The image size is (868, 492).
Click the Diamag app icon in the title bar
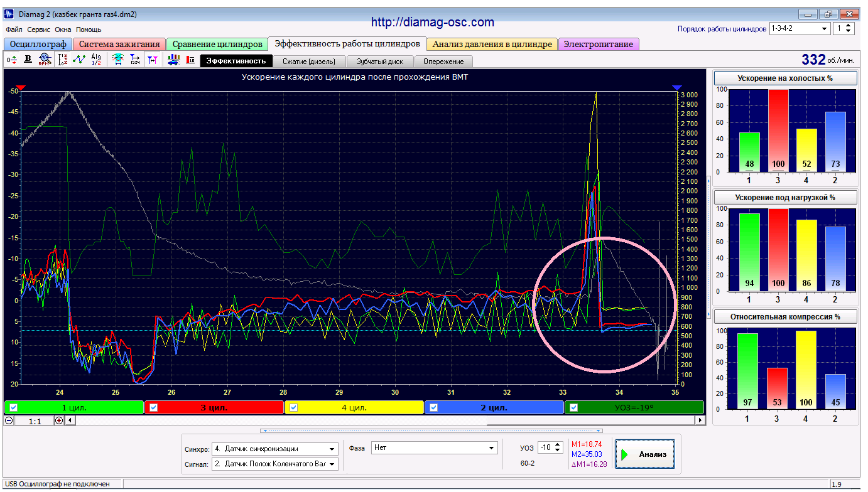pyautogui.click(x=9, y=14)
